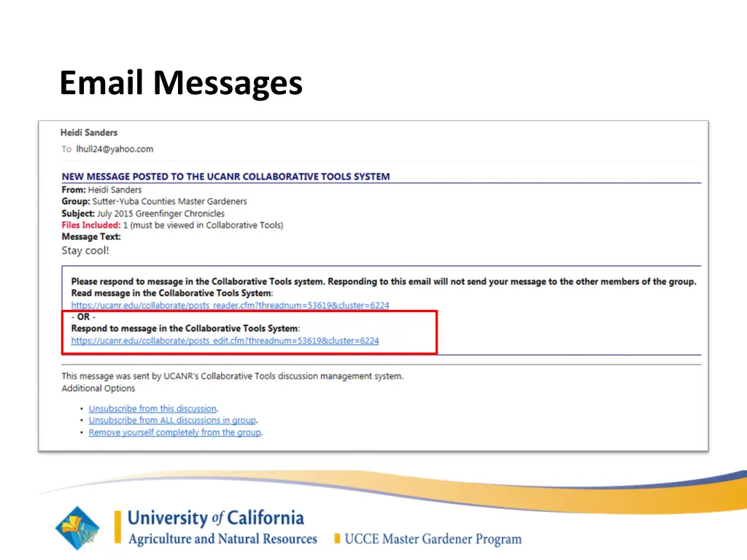Click Unsubscribe from this discussion link
This screenshot has height=560, width=747.
tap(152, 408)
